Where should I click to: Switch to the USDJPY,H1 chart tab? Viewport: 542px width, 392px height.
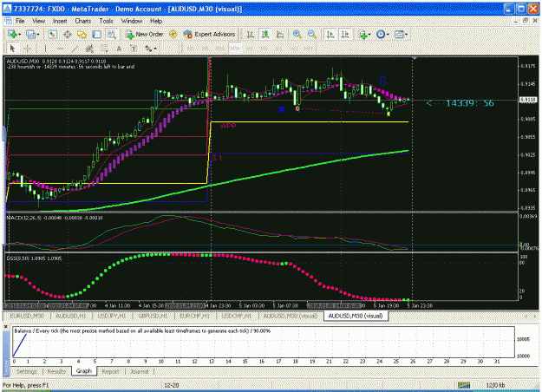point(112,316)
